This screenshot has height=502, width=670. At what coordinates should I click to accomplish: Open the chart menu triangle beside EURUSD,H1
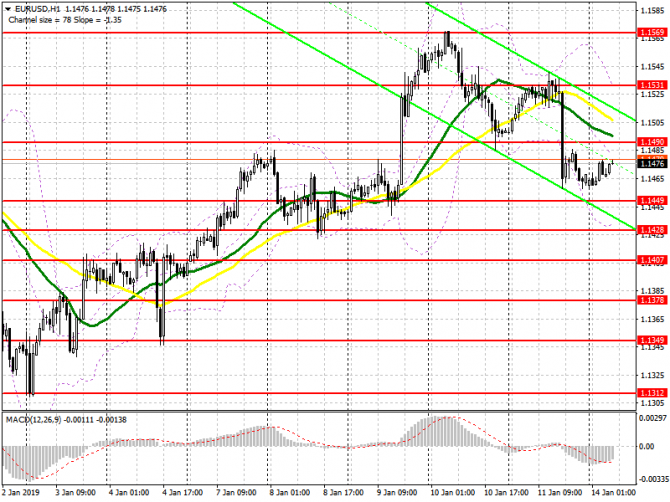pos(8,9)
